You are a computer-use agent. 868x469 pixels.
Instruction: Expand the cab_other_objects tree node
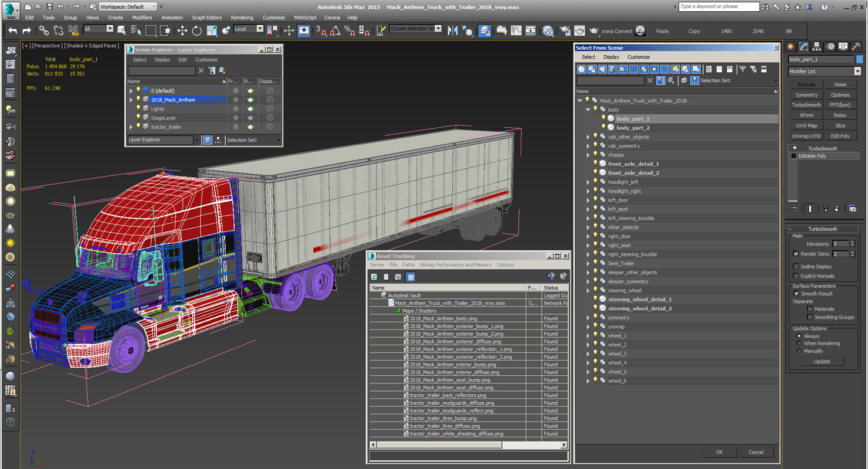pos(588,137)
